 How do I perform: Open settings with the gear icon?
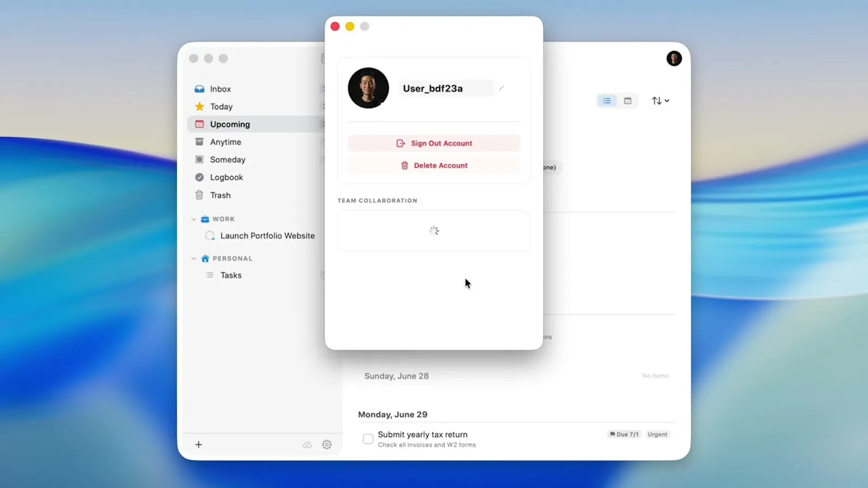[x=327, y=445]
